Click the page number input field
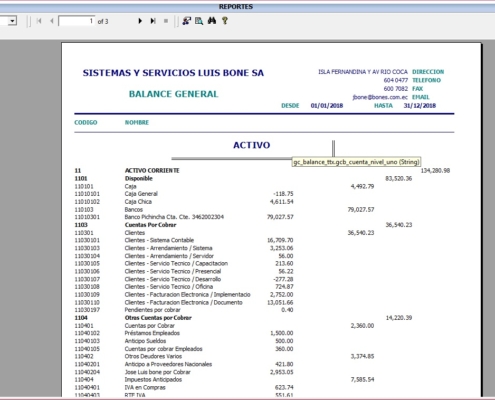 point(76,21)
